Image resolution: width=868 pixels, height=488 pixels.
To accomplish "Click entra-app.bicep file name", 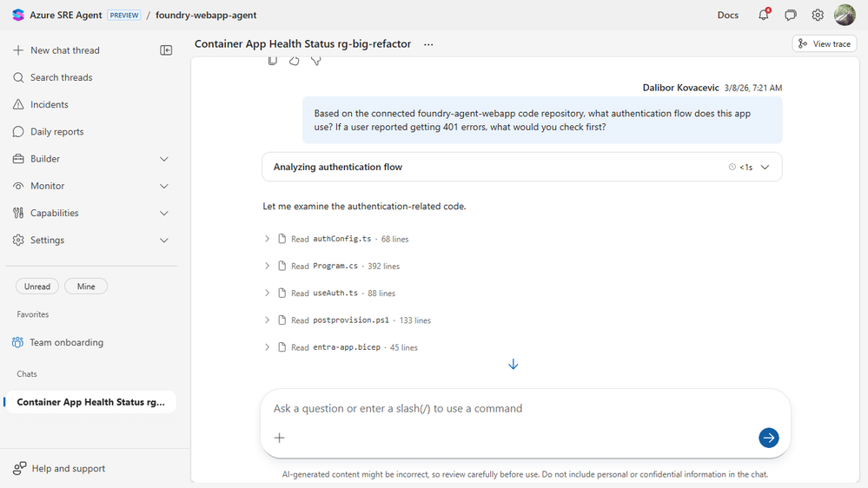I will pyautogui.click(x=347, y=347).
